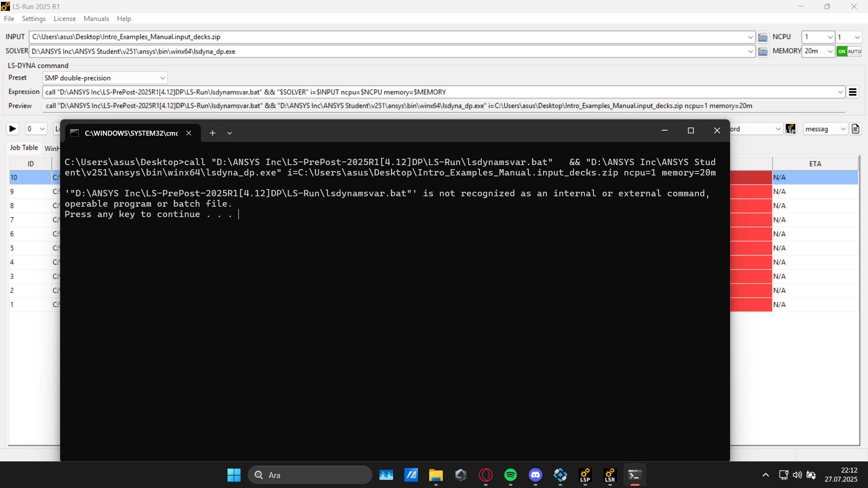Click the red status cell of job 8
Screen dimensions: 868x488
click(x=751, y=206)
